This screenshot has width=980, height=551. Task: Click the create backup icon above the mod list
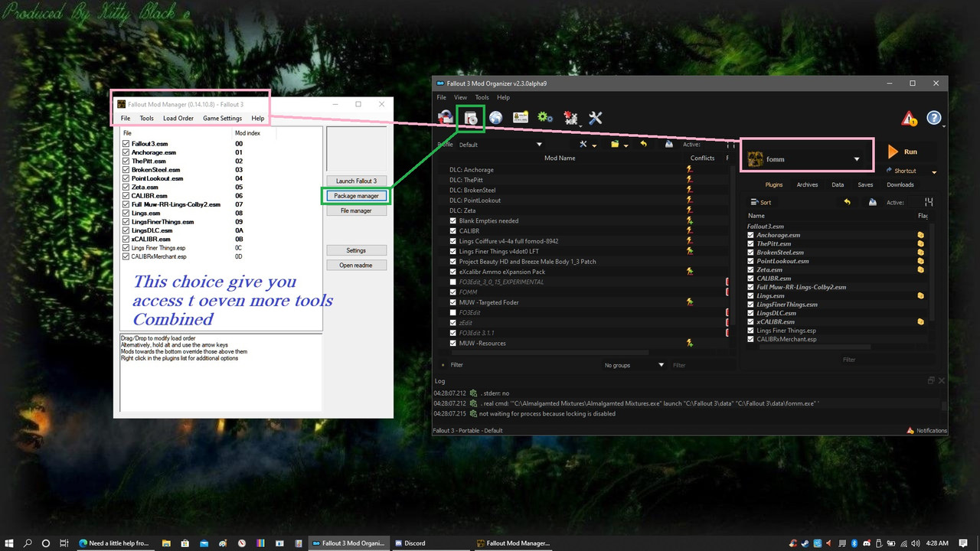click(x=668, y=144)
